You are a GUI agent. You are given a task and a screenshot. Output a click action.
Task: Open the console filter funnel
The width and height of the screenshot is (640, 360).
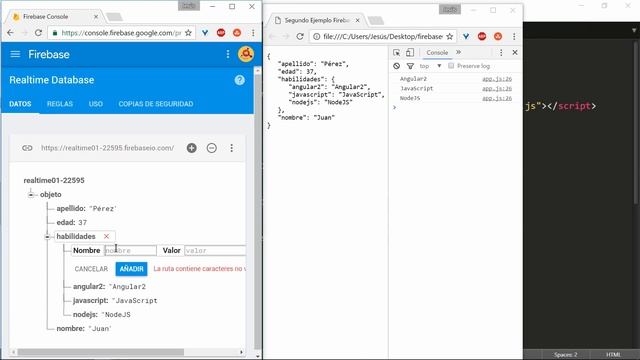[x=410, y=66]
